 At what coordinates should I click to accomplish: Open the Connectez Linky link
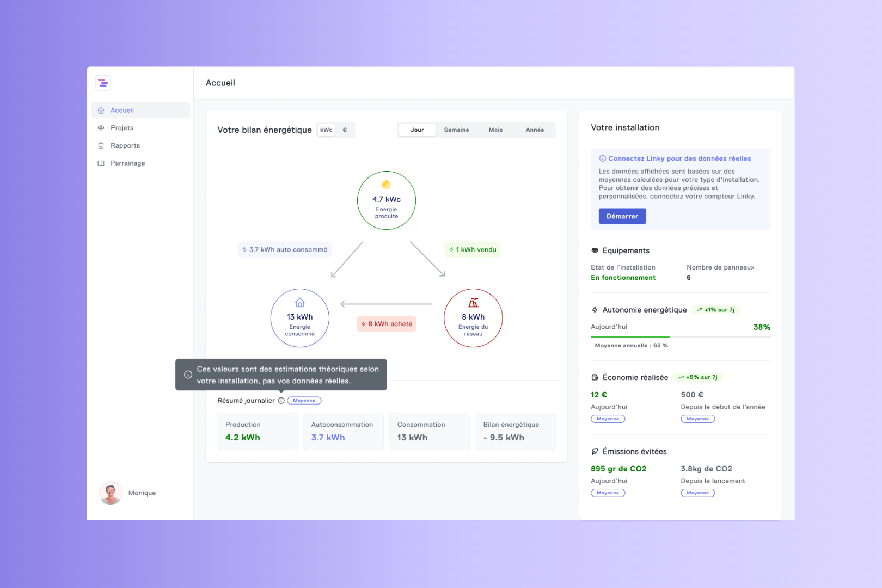pos(679,158)
